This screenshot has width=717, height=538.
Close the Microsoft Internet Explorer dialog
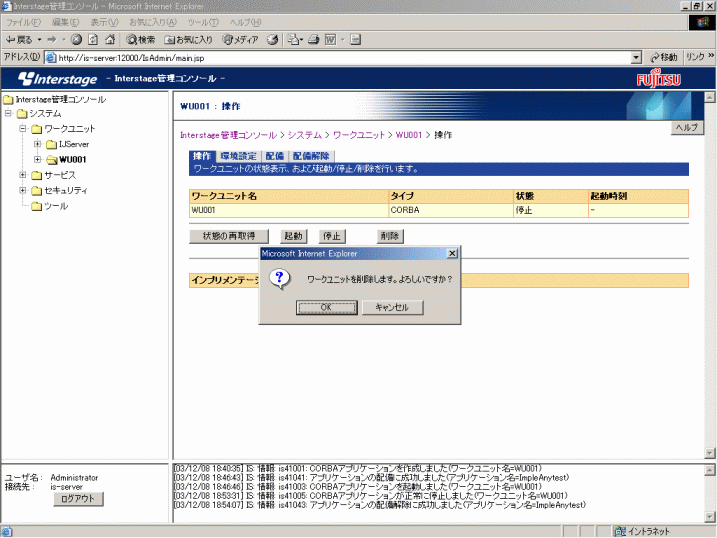coord(452,253)
